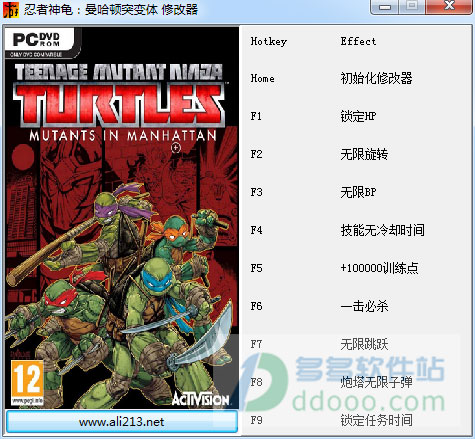Click the window title '忍者神龟：曼哈顿突变体 修改器'
Image resolution: width=475 pixels, height=439 pixels.
tap(111, 9)
